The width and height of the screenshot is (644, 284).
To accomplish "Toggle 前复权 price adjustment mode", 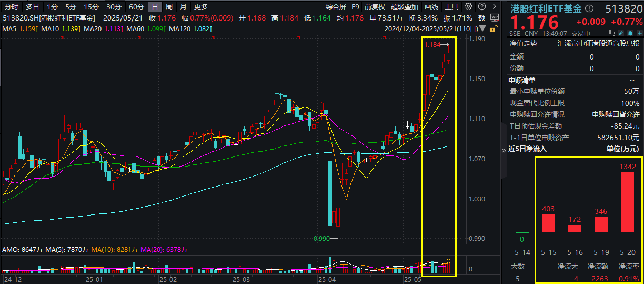I will tap(375, 7).
